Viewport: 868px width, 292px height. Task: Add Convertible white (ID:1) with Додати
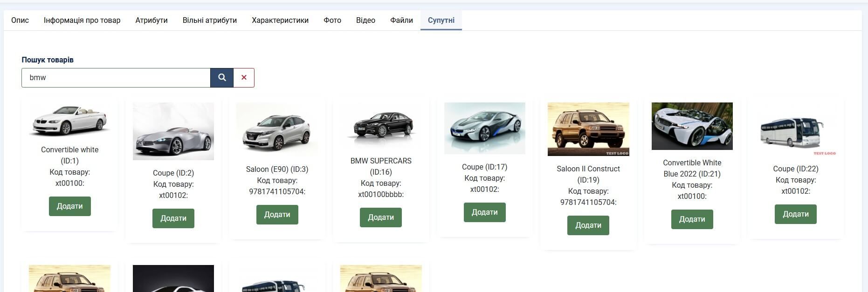tap(70, 206)
